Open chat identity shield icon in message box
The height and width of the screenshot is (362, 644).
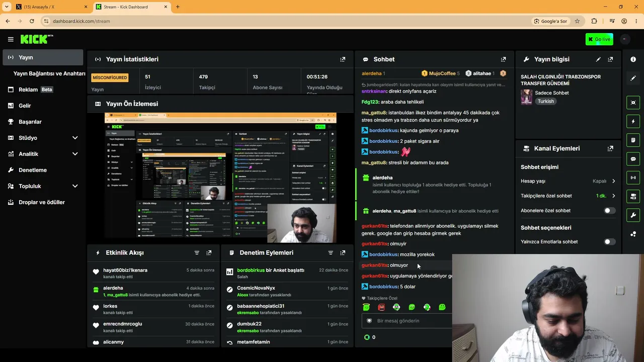[x=369, y=321]
